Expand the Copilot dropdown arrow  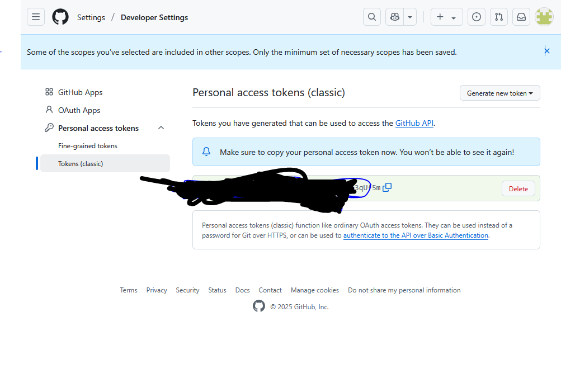[410, 17]
